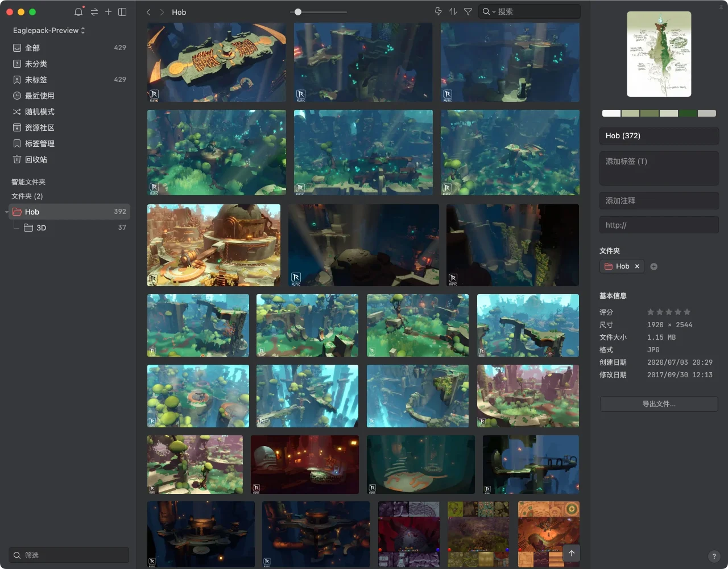Collapse the Hob folder tree arrow

(7, 212)
